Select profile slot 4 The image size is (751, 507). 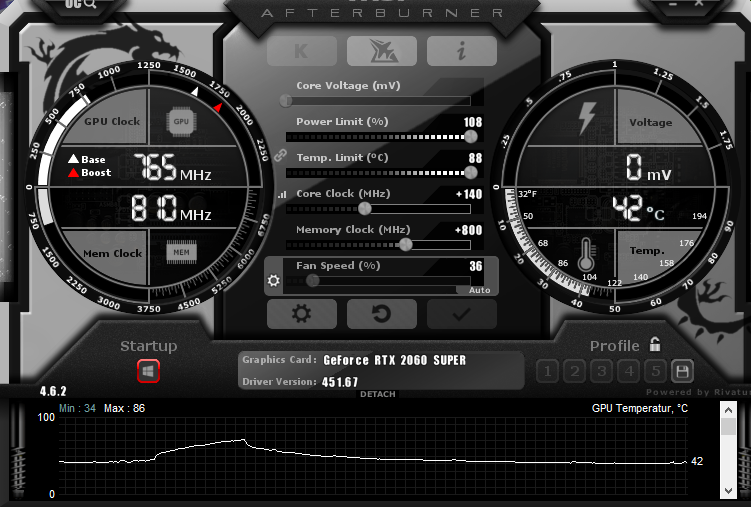(629, 371)
